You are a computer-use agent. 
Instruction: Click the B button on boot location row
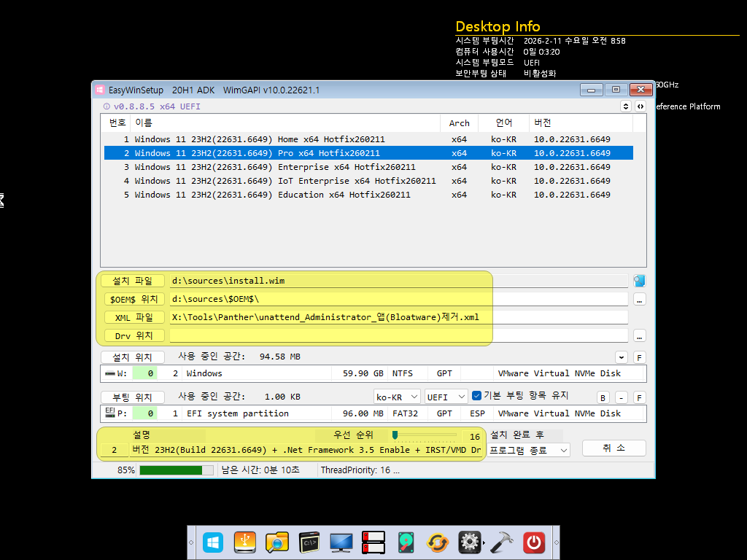(x=603, y=397)
